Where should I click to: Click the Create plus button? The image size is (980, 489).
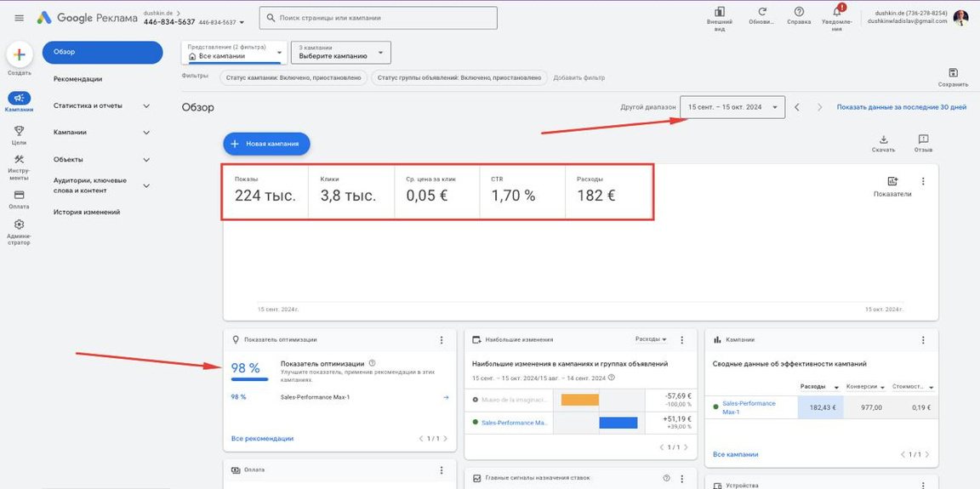tap(20, 55)
